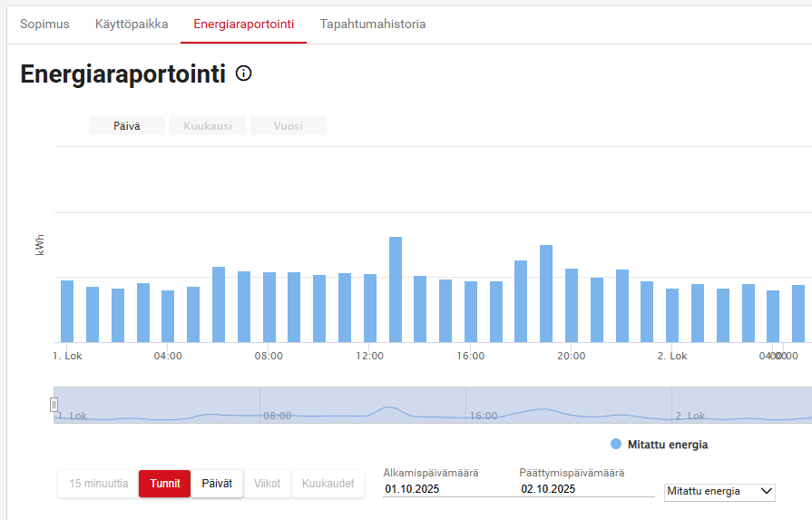
Task: Set resolution to 15 minuuttia
Action: (98, 484)
